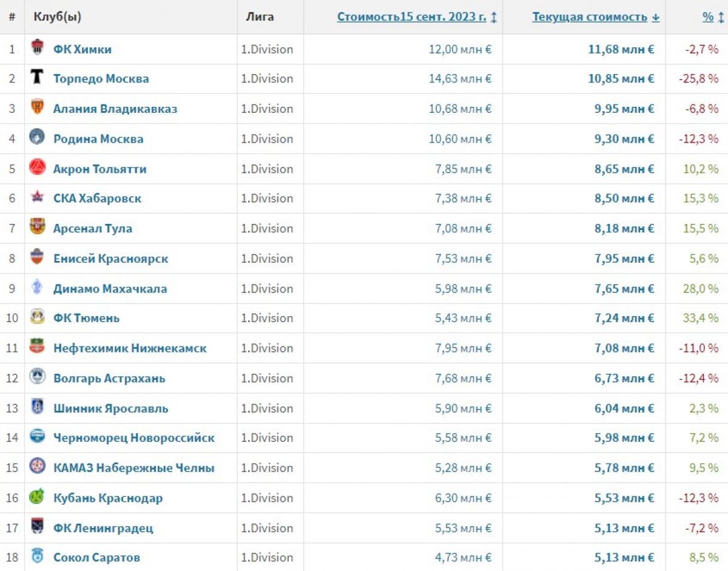The image size is (728, 571).
Task: Open Родина Москва club link
Action: 98,139
